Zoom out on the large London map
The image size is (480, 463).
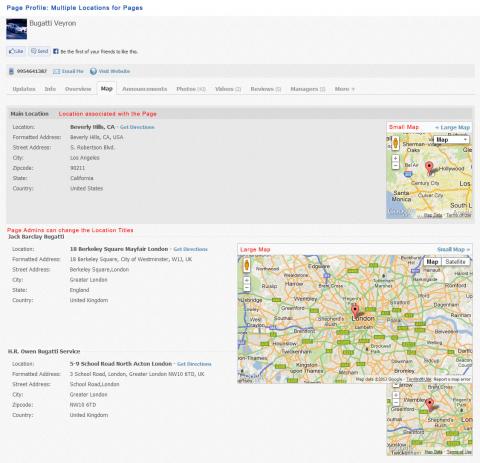click(x=247, y=287)
